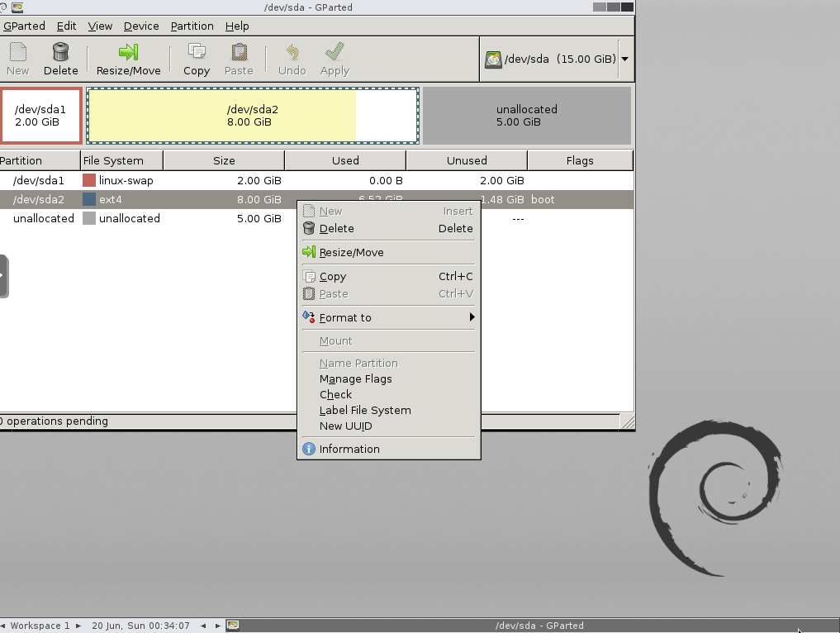840x633 pixels.
Task: Select the unallocated row name in Partition column
Action: point(44,218)
